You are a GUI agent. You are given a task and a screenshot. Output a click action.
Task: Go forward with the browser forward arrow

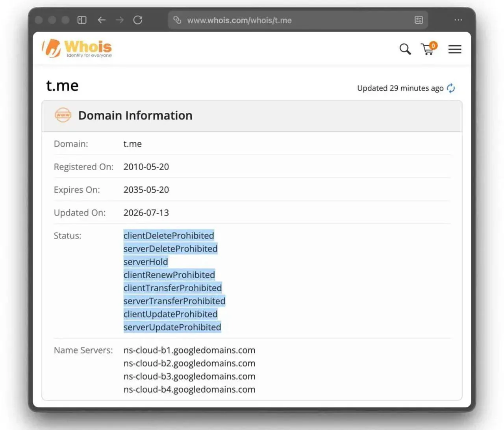click(120, 20)
